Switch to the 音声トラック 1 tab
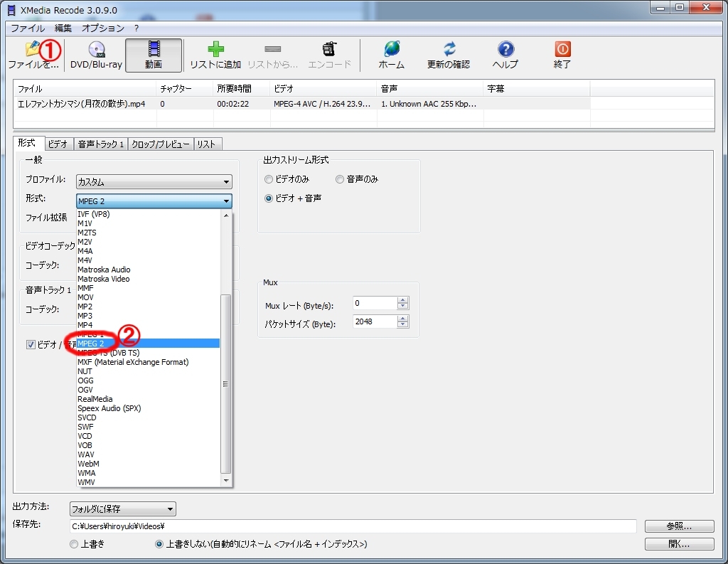Viewport: 728px width, 564px height. point(101,144)
